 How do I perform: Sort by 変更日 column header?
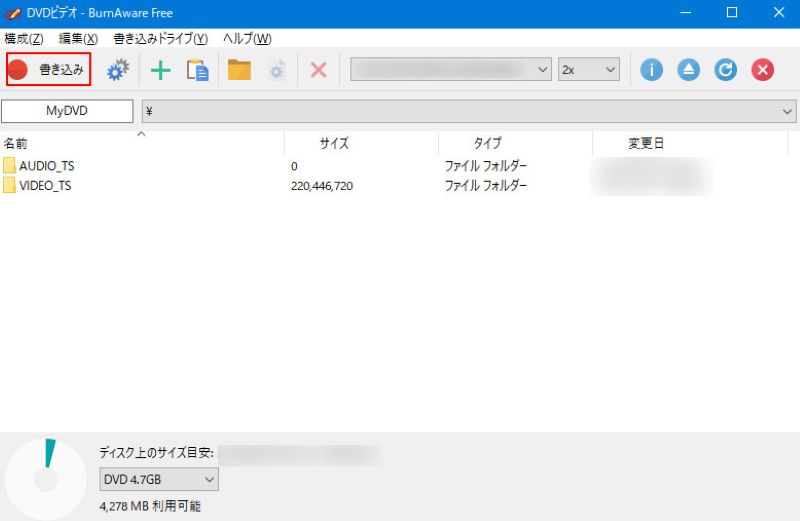click(x=690, y=143)
